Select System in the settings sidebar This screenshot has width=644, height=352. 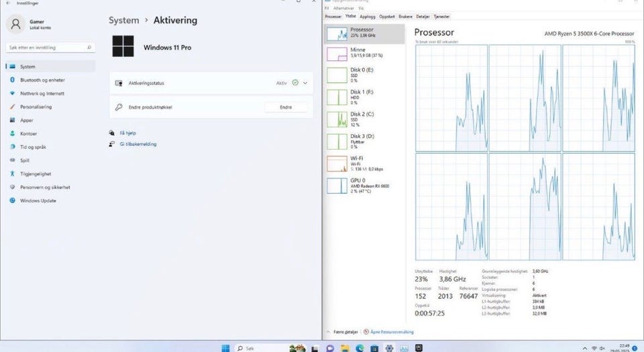tap(50, 66)
